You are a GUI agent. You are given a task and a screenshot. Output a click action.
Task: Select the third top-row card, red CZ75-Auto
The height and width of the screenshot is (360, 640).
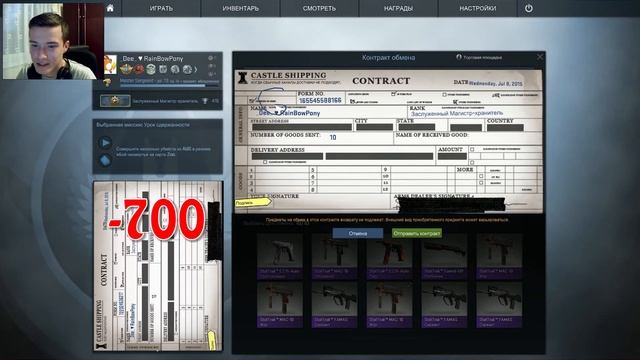389,256
